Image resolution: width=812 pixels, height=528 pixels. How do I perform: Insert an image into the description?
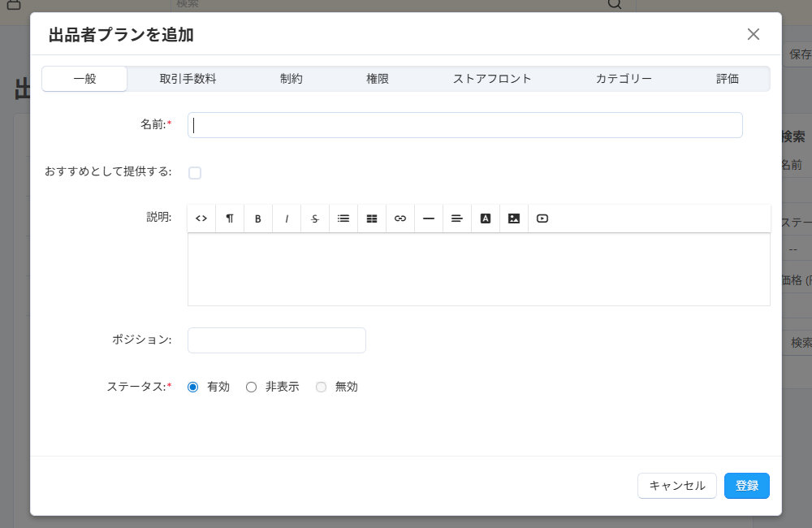click(513, 218)
